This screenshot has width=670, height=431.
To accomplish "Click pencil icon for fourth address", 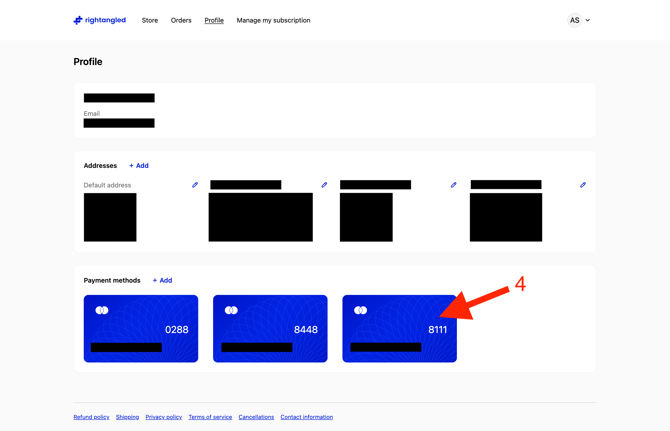I will pos(583,185).
